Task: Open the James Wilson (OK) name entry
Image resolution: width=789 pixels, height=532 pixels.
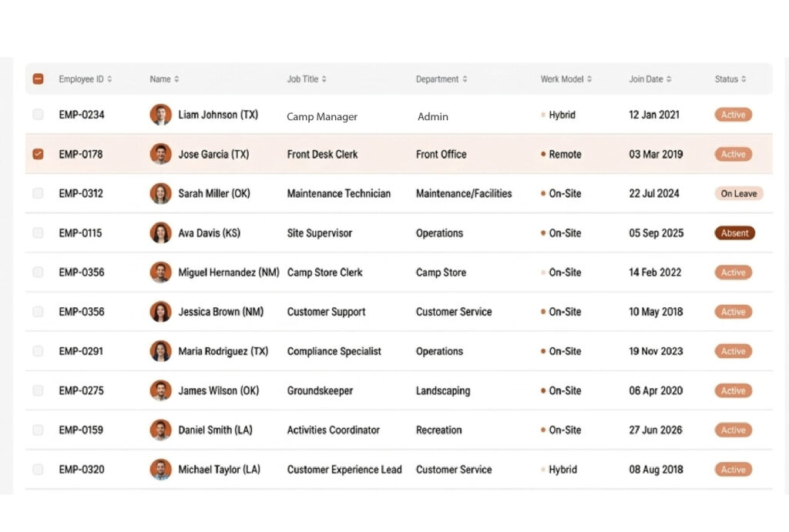Action: point(218,391)
